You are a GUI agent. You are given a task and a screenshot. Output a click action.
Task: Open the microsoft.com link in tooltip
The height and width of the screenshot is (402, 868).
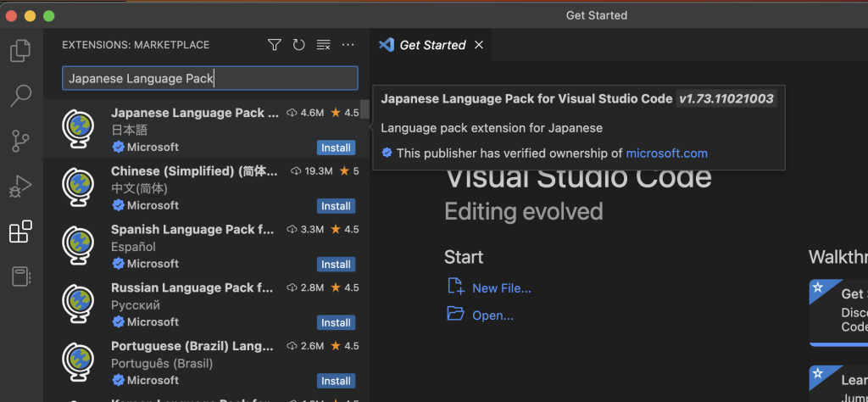pyautogui.click(x=666, y=154)
